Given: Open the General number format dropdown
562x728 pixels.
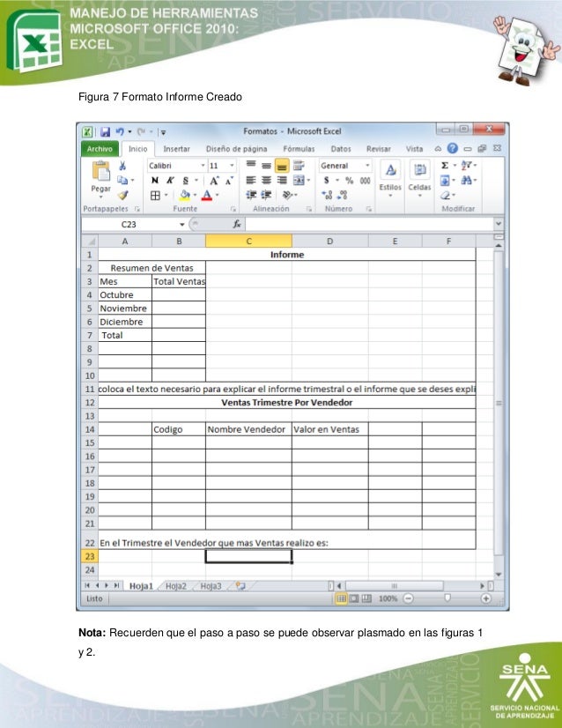Looking at the screenshot, I should pos(367,166).
